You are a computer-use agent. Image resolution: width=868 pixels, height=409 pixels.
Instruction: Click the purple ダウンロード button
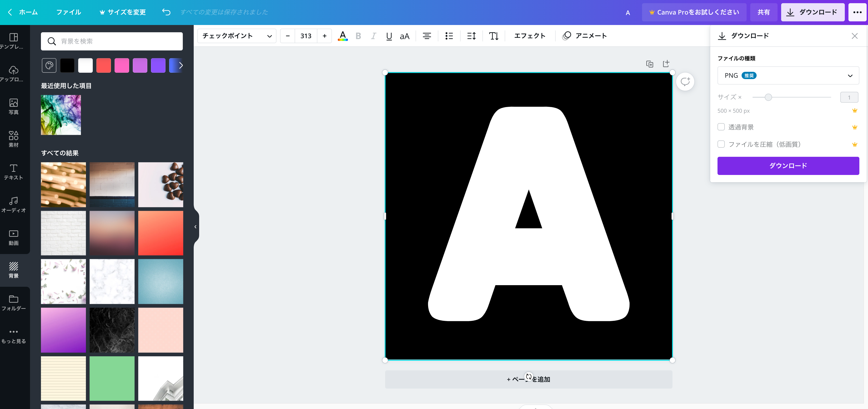788,166
